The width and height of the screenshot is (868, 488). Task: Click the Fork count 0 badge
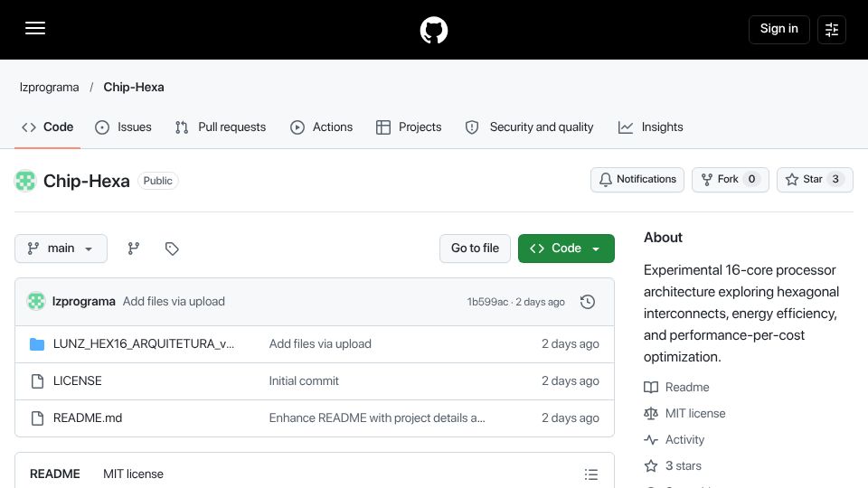tap(751, 179)
